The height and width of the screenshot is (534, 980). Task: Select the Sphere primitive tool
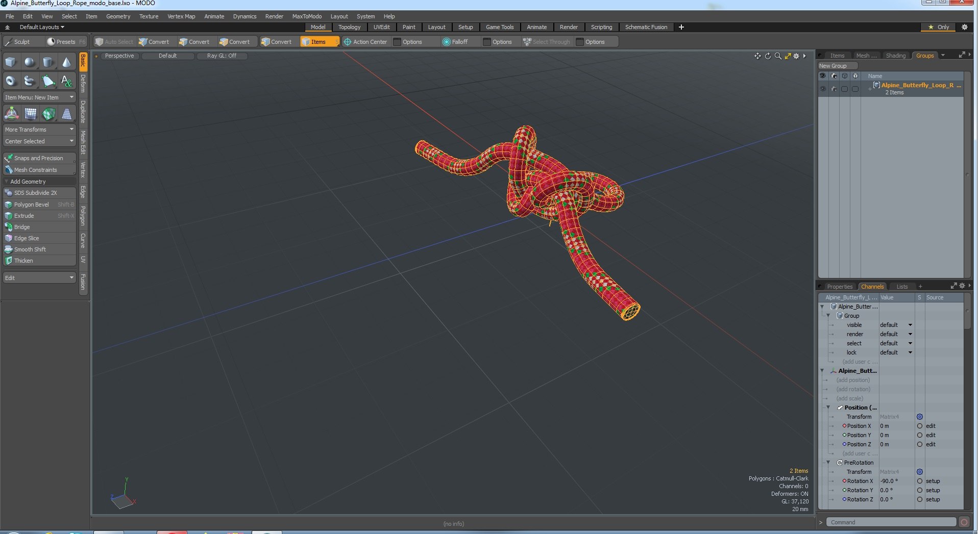(30, 62)
